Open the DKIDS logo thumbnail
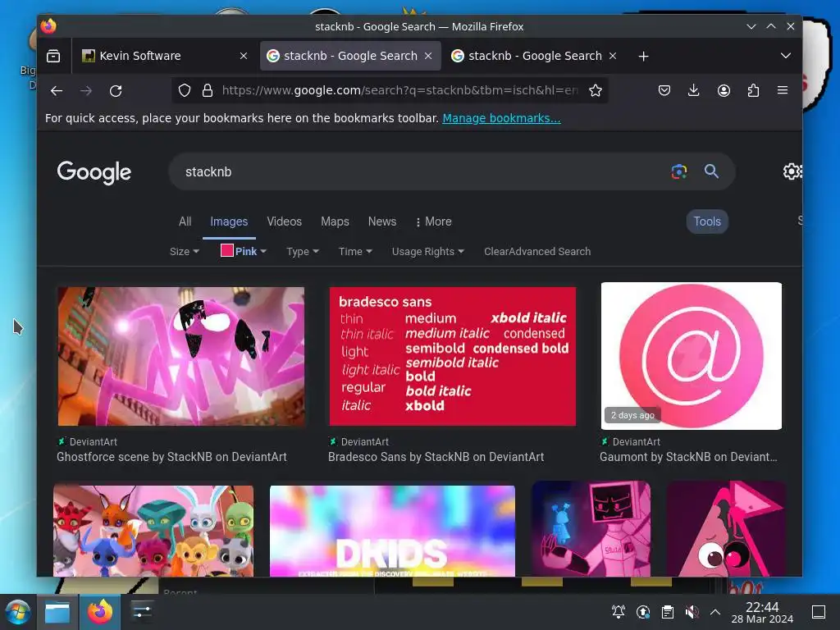Screen dimensions: 840x630 [x=392, y=532]
